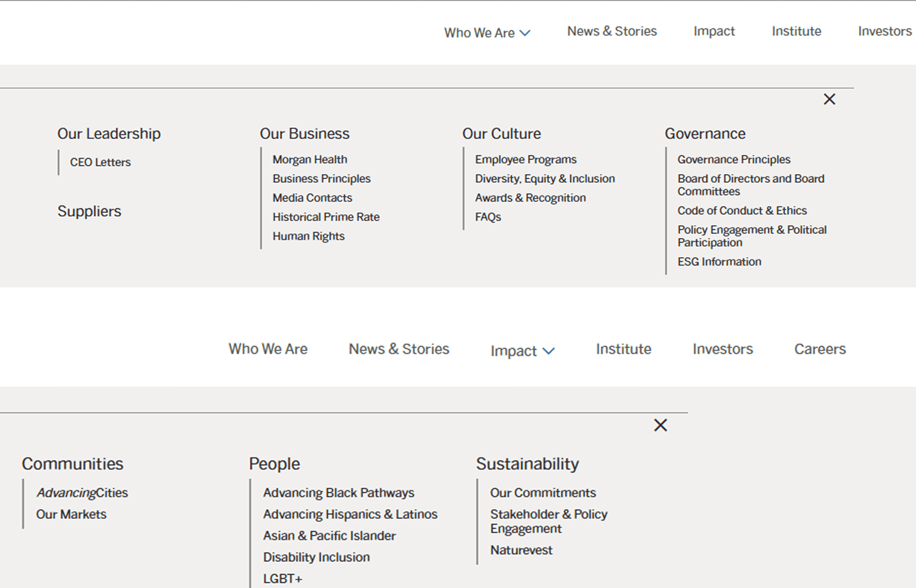Select Awards & Recognition link
This screenshot has height=588, width=916.
530,198
